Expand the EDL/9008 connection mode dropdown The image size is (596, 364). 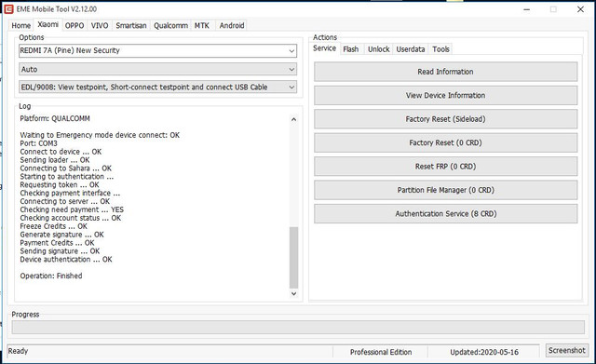click(157, 87)
